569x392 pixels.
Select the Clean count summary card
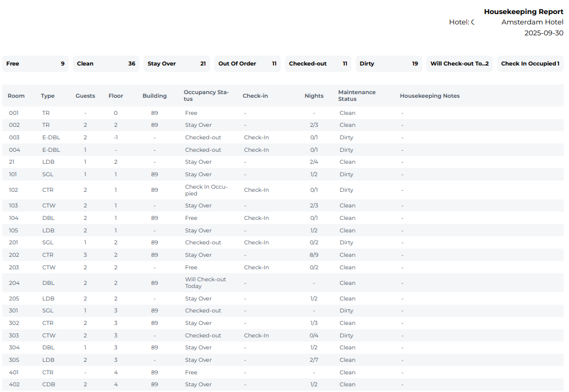point(106,63)
